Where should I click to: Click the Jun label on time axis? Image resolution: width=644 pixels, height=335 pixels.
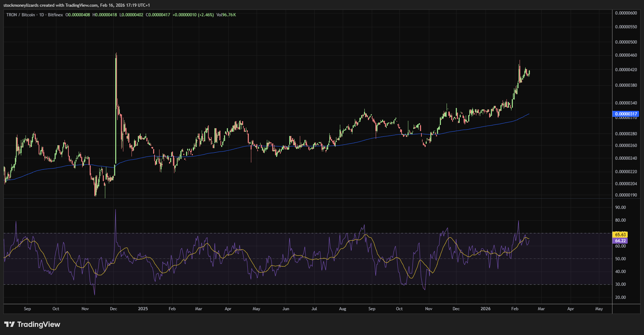point(286,309)
